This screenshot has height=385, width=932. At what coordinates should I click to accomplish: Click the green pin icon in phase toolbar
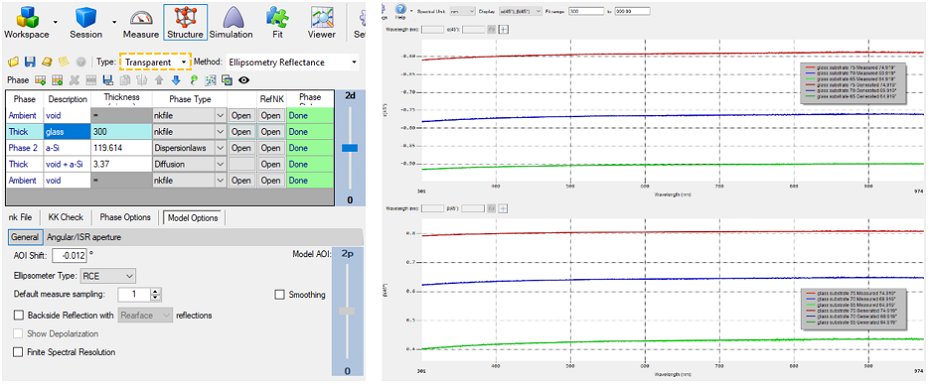coord(193,80)
